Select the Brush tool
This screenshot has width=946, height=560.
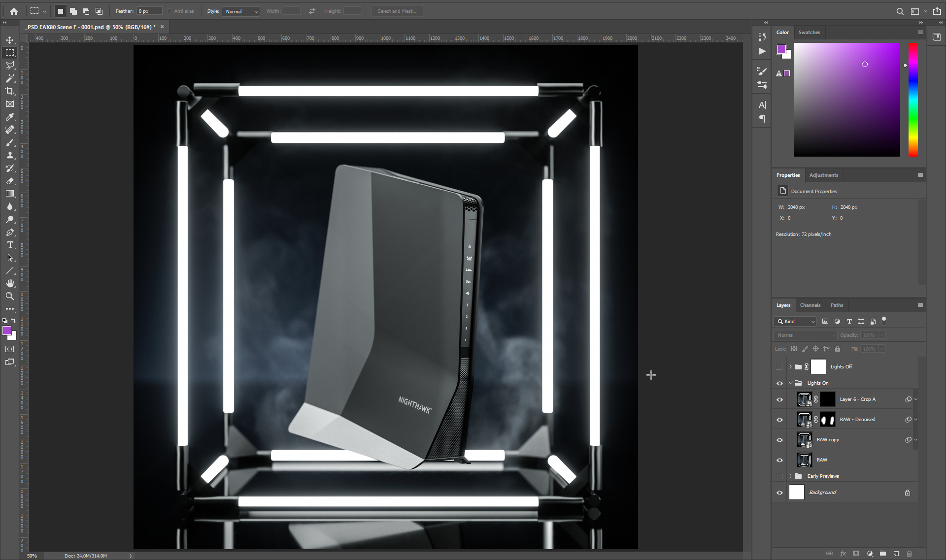click(x=10, y=142)
